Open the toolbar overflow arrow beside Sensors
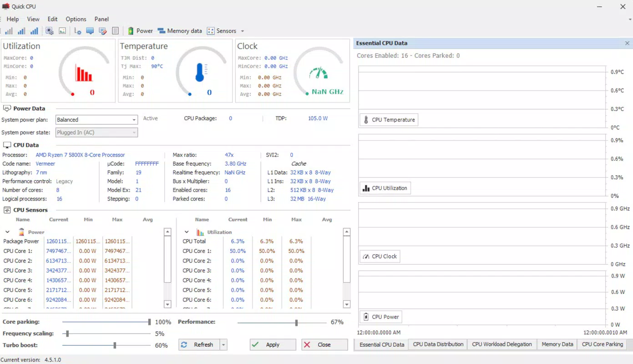 pyautogui.click(x=243, y=31)
